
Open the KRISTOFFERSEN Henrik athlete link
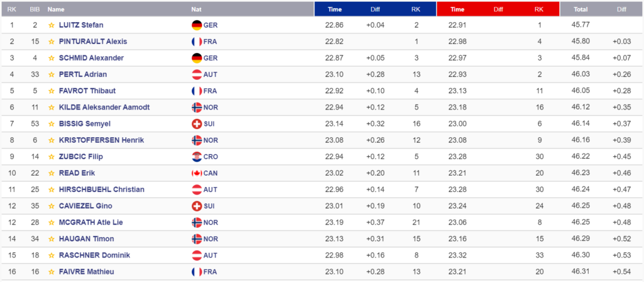click(101, 140)
